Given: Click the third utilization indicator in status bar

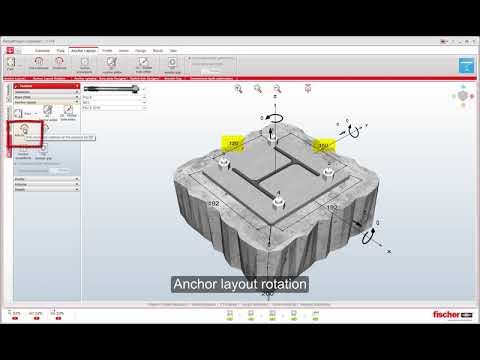Looking at the screenshot, I should point(57,315).
